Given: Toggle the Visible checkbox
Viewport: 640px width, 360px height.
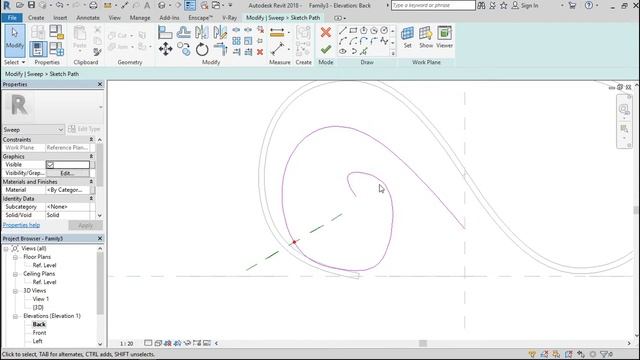Looking at the screenshot, I should (x=50, y=164).
